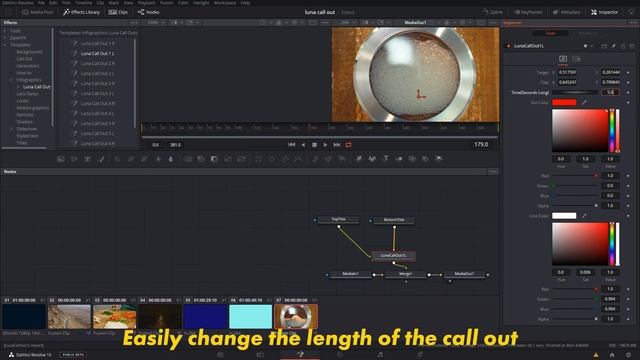This screenshot has height=360, width=640.
Task: Pick Line Color with eyedropper
Action: [584, 216]
